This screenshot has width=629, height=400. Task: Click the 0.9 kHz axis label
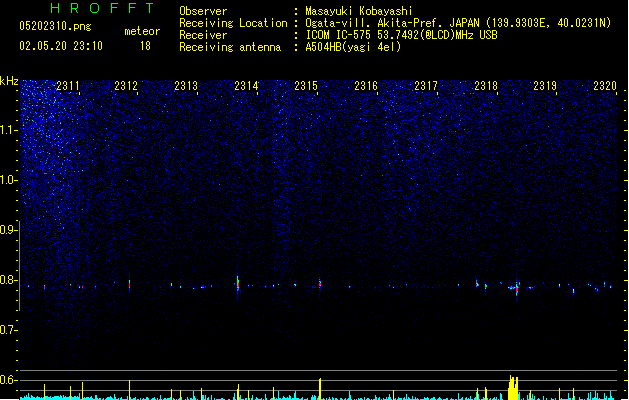(x=8, y=230)
